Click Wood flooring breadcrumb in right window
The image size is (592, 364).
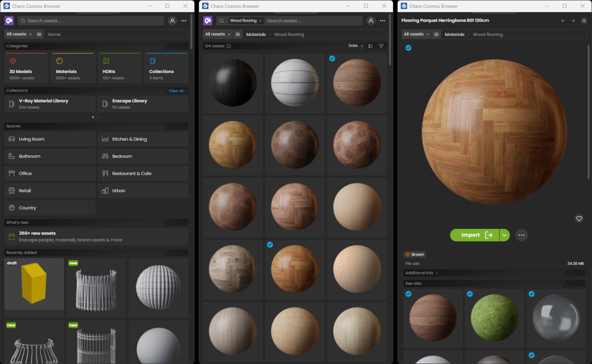coord(488,34)
